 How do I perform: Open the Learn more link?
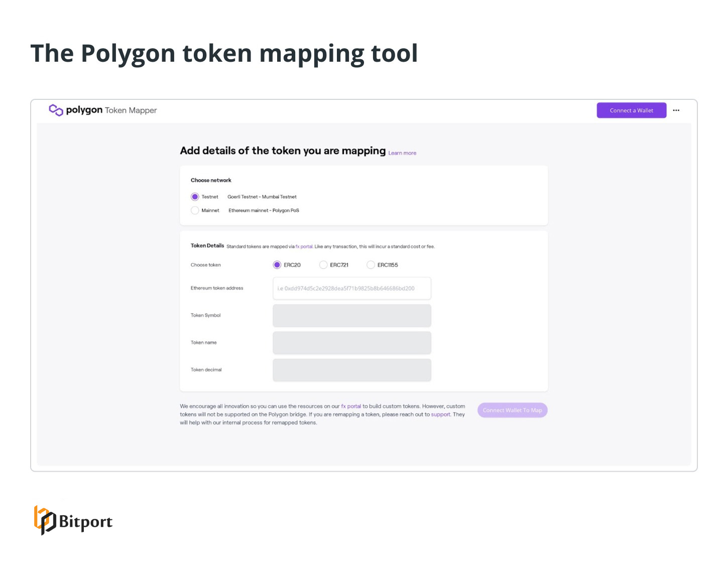tap(402, 153)
